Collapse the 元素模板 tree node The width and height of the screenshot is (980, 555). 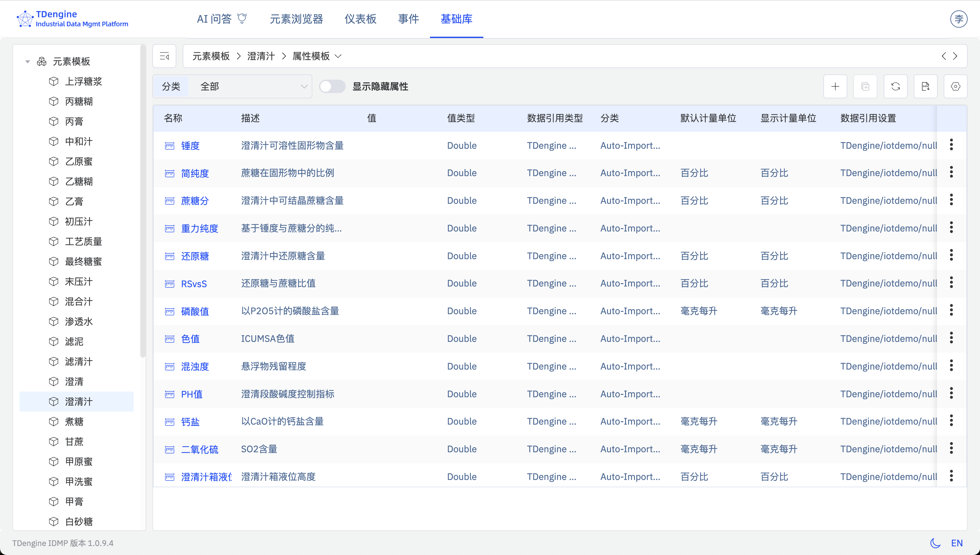coord(27,61)
